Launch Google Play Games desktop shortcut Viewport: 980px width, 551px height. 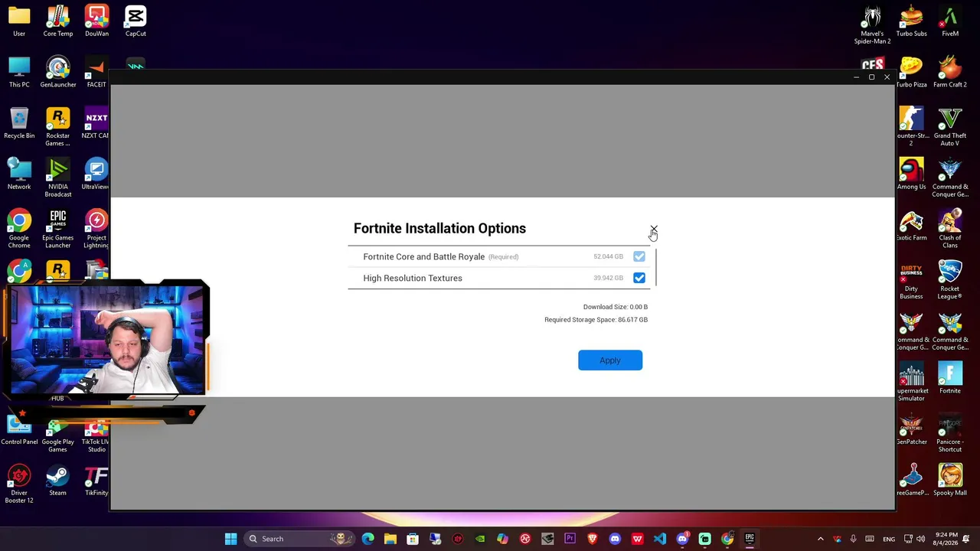[58, 435]
